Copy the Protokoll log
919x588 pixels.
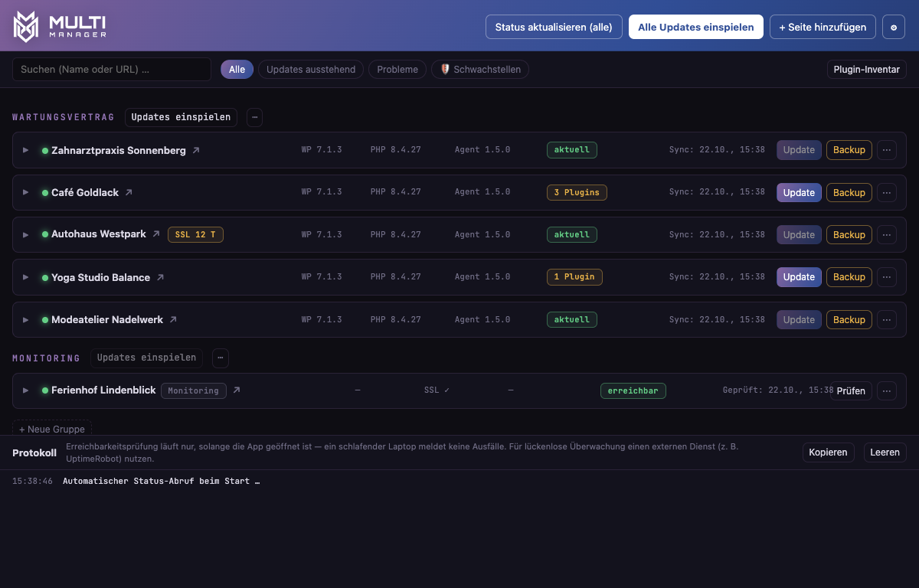point(829,452)
